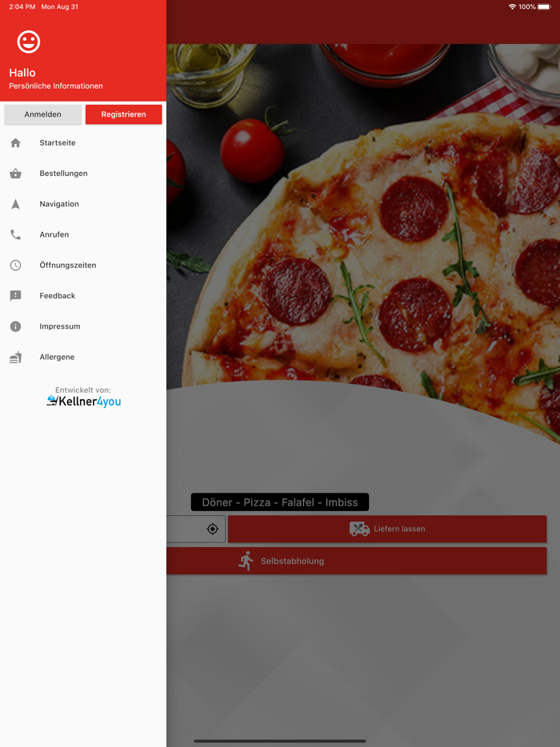Viewport: 560px width, 747px height.
Task: Tap Persönliche Informationen text
Action: tap(56, 86)
